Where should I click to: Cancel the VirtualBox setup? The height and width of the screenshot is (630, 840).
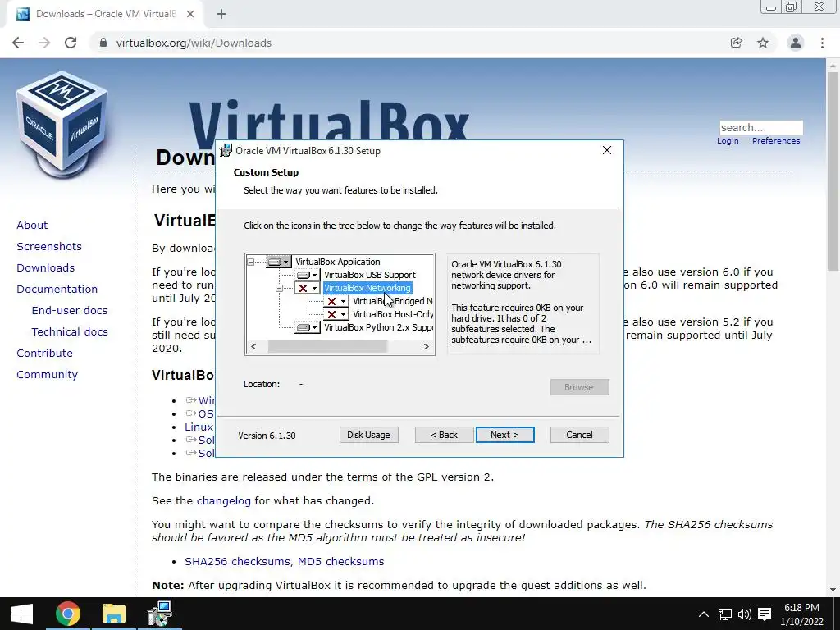[580, 435]
